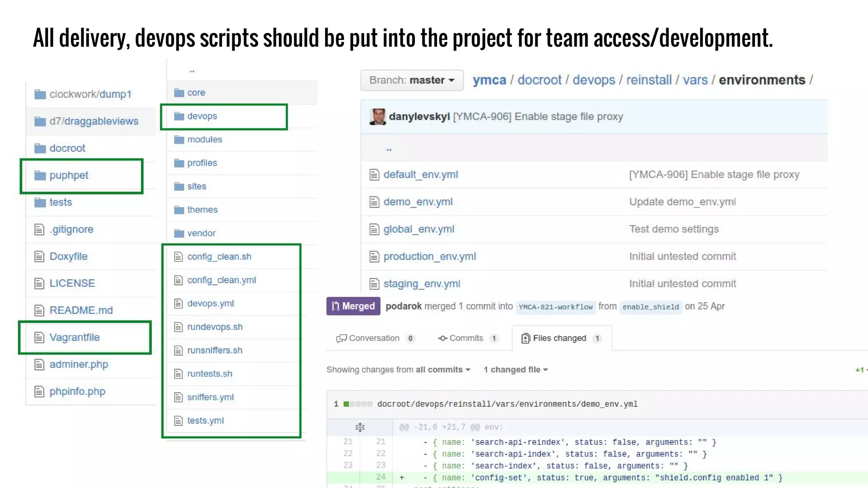
Task: Click the Vagrantfile file icon
Action: (x=39, y=338)
